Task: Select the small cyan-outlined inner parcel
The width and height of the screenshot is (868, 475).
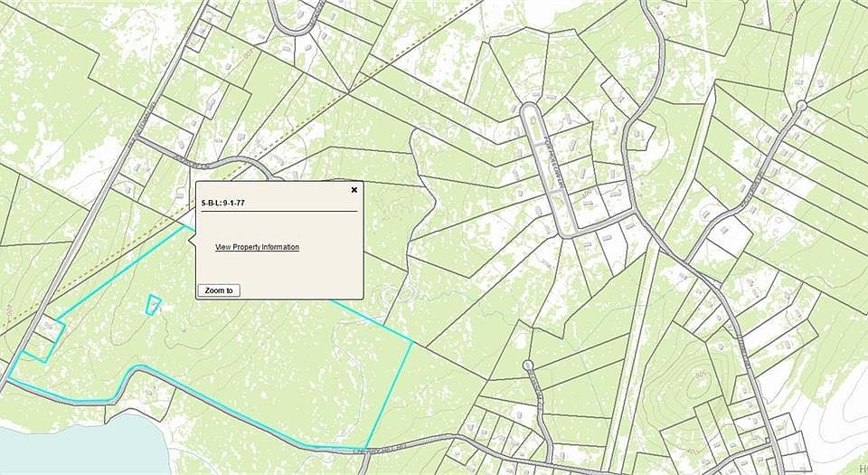Action: [x=153, y=305]
